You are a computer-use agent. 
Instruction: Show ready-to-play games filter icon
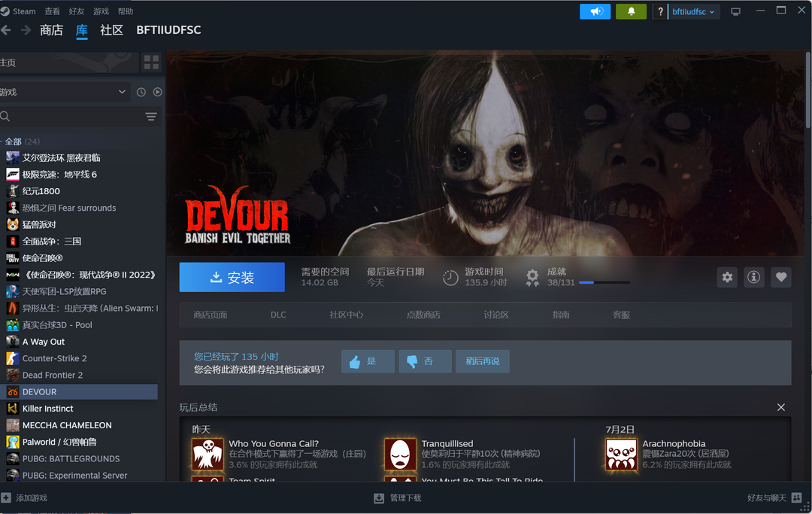tap(157, 92)
